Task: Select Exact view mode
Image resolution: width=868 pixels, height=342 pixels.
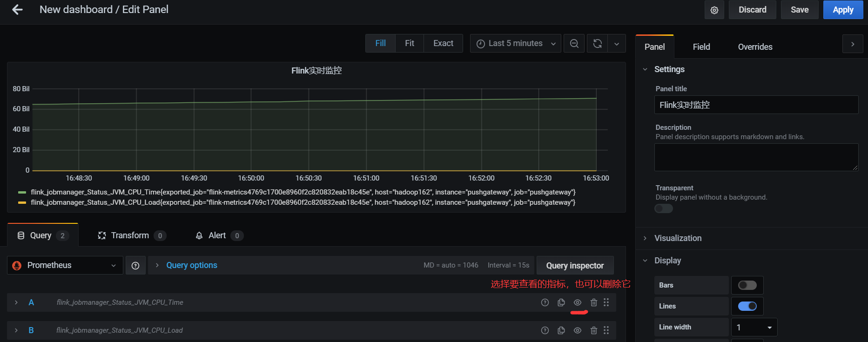Action: click(x=443, y=43)
